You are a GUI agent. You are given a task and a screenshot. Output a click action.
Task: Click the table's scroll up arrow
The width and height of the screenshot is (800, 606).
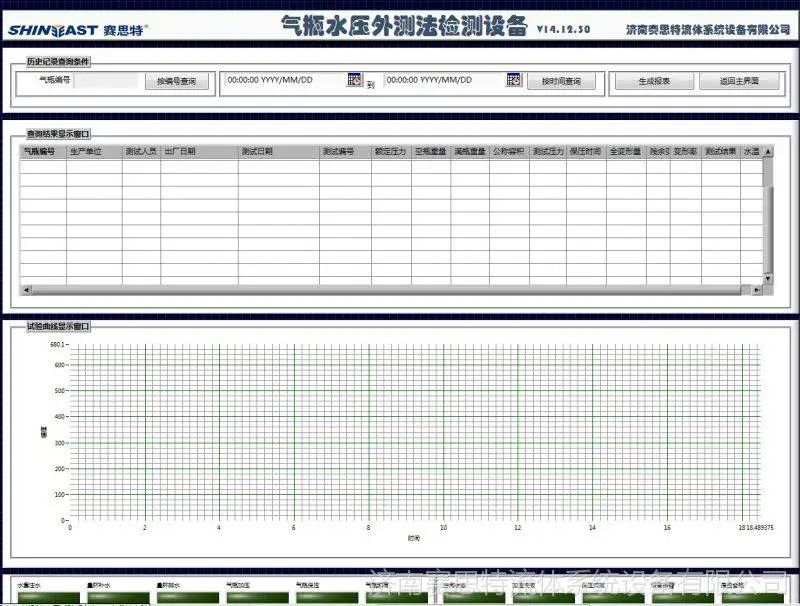pyautogui.click(x=768, y=152)
